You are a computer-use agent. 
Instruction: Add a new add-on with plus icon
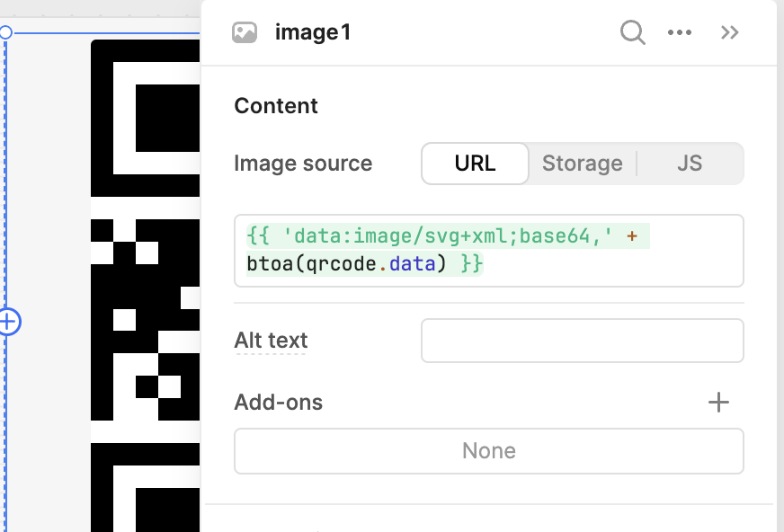click(718, 403)
